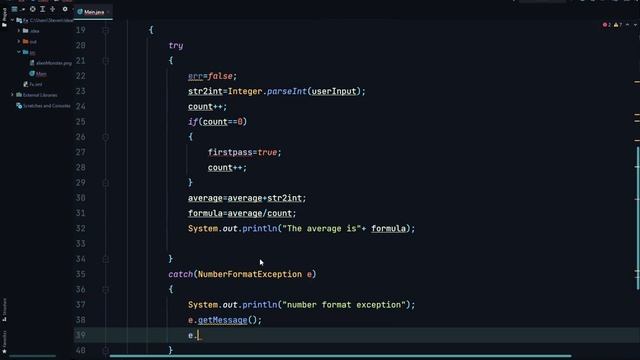Click the "The average is" string literal

pyautogui.click(x=322, y=229)
